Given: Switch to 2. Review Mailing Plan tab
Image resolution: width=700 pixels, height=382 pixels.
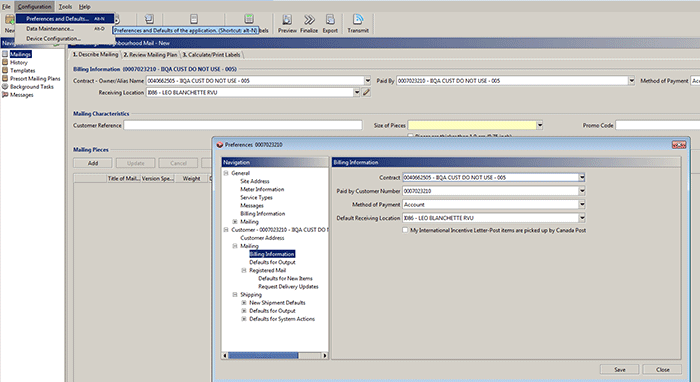Looking at the screenshot, I should pyautogui.click(x=150, y=54).
